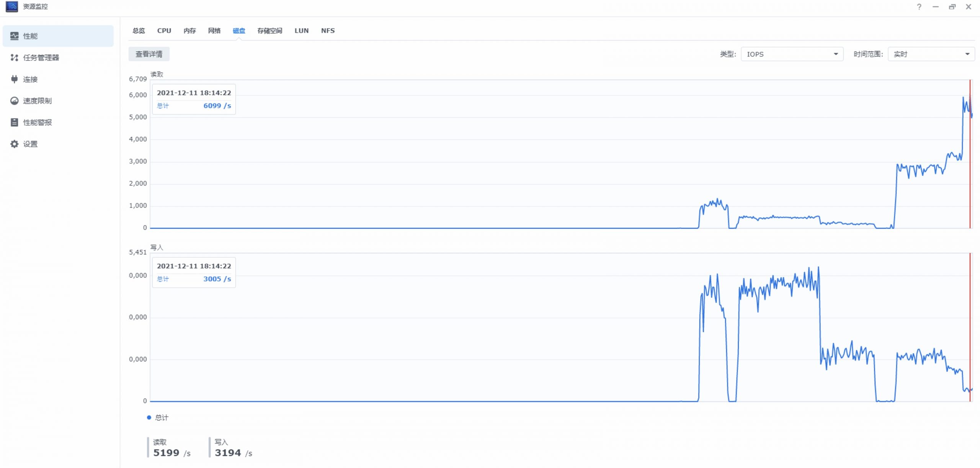Click the 5,451 axis maximum label
Image resolution: width=980 pixels, height=468 pixels.
138,252
